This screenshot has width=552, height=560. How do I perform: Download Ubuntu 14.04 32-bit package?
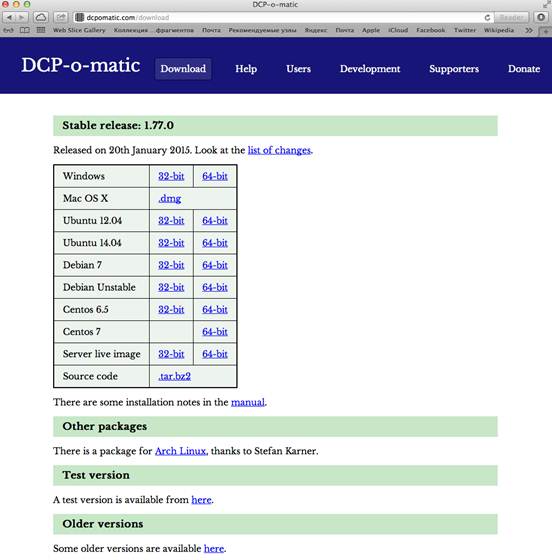tap(171, 243)
